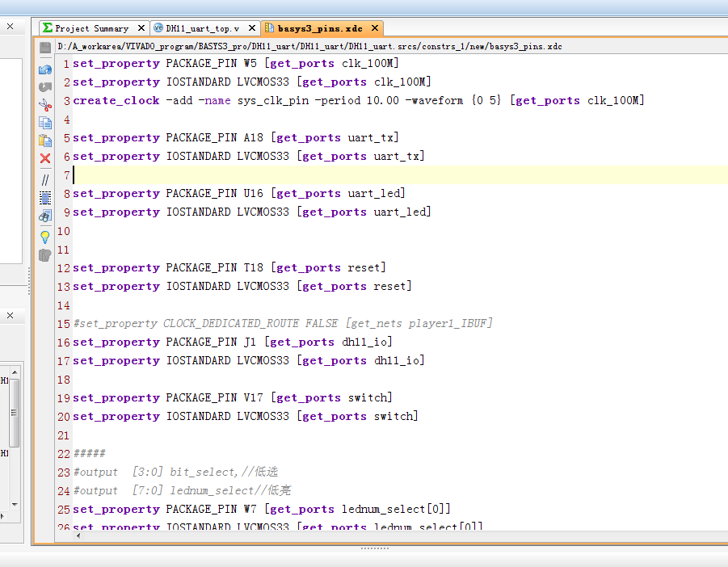Close the basys3_pins.xdc tab
The height and width of the screenshot is (567, 728).
coord(375,28)
